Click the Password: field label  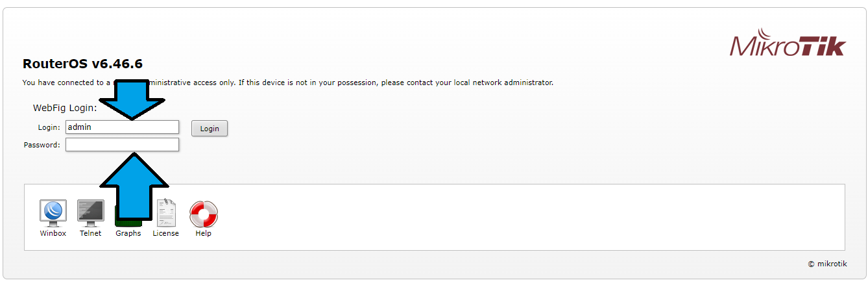(42, 145)
